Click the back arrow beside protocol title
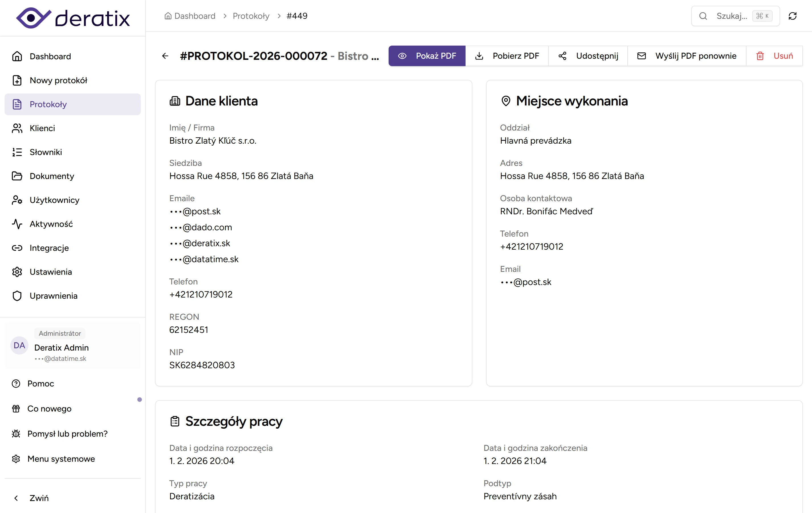 (165, 56)
